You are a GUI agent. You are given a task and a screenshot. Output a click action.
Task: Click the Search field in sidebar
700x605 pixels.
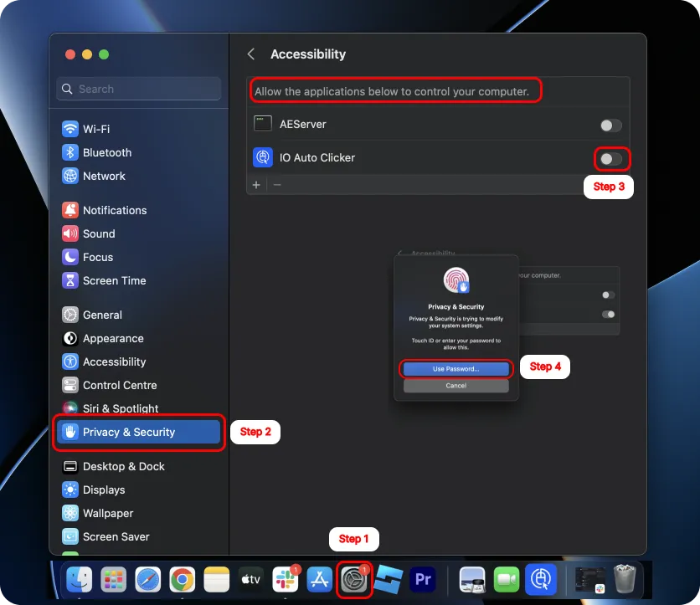click(139, 89)
